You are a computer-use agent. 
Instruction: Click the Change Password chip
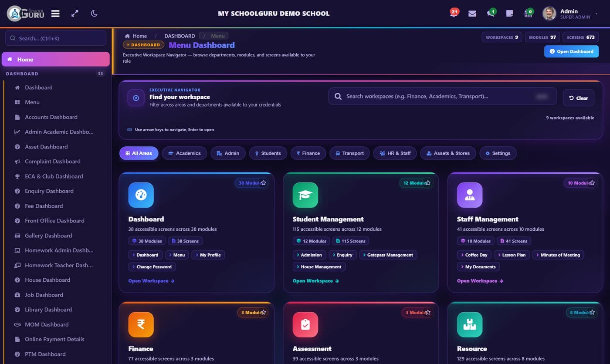(x=152, y=267)
